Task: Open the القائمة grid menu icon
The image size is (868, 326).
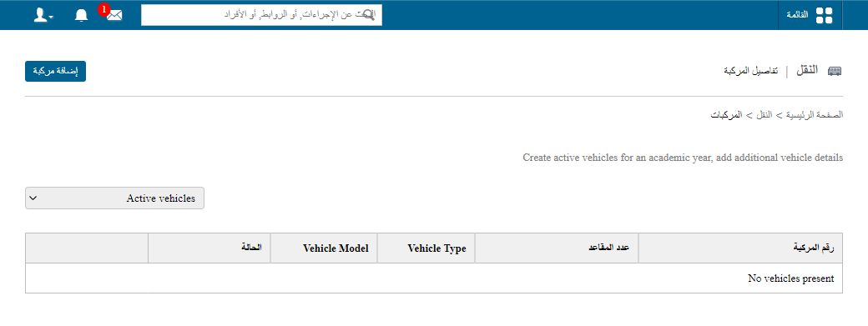Action: coord(825,15)
